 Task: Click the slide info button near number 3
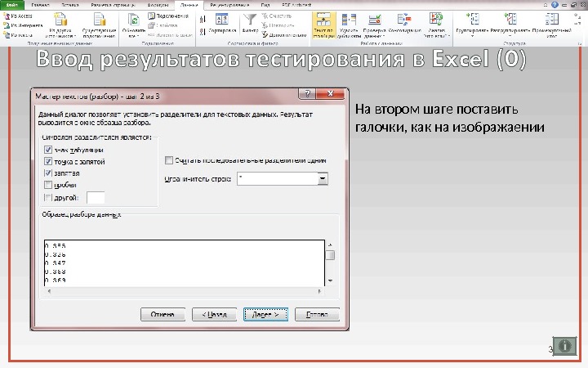tap(564, 346)
